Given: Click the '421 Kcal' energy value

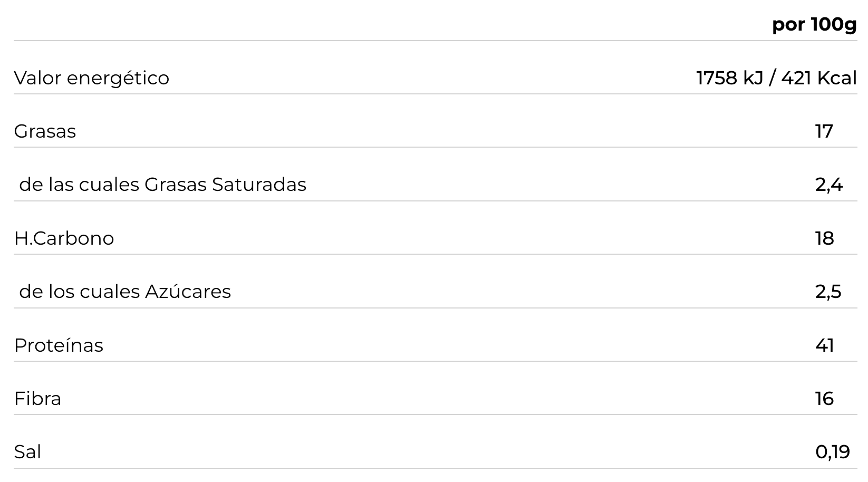Looking at the screenshot, I should tap(818, 78).
